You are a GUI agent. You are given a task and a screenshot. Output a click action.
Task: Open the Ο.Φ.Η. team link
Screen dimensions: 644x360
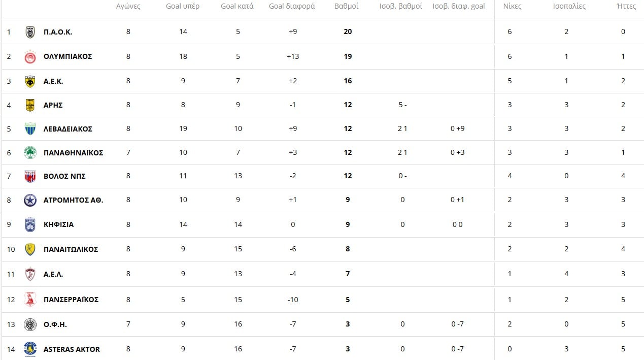click(x=55, y=324)
